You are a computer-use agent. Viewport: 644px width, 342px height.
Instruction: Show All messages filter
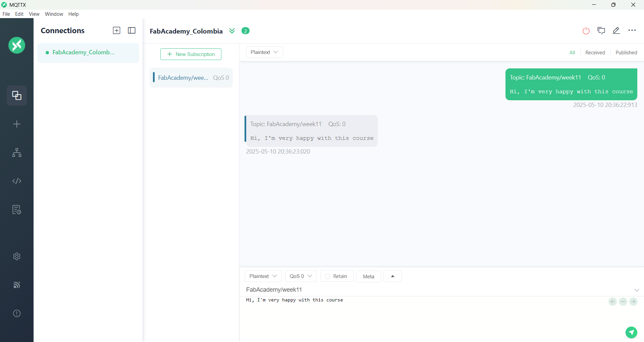pos(572,53)
